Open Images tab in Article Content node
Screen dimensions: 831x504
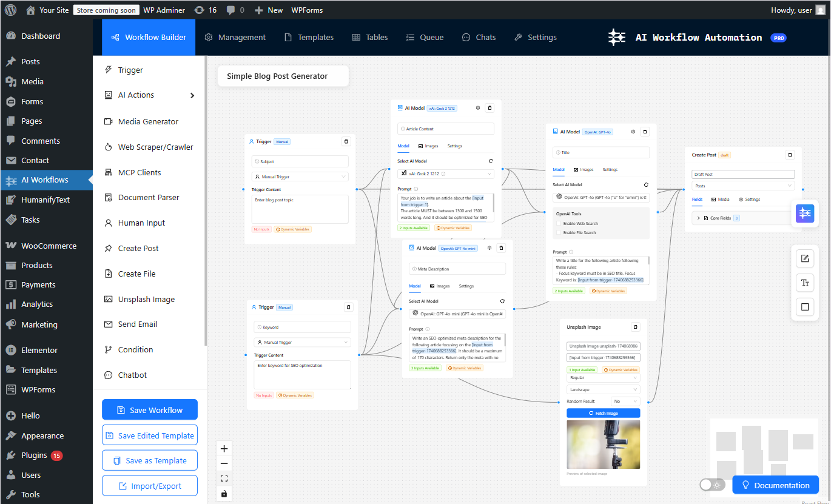[x=428, y=146]
